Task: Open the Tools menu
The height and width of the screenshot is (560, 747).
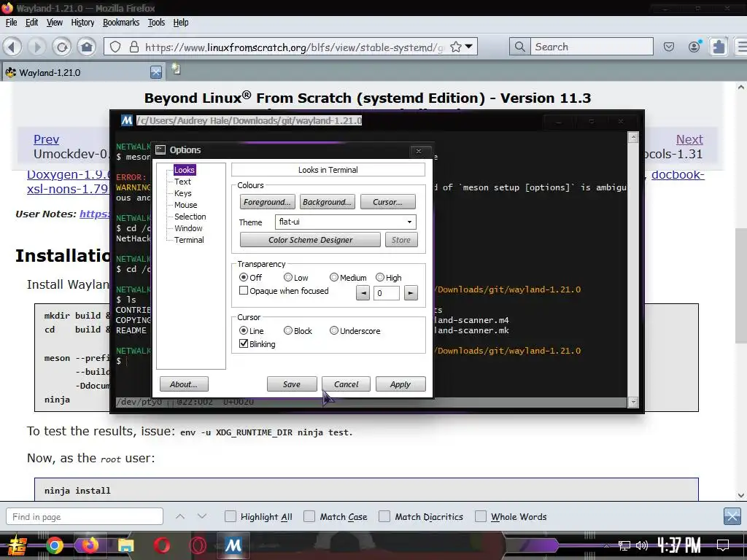Action: click(x=156, y=23)
